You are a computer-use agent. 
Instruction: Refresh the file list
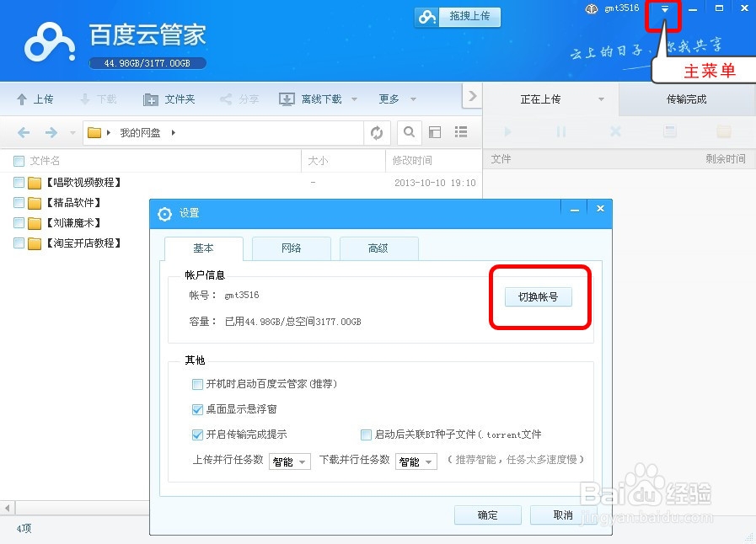coord(377,132)
